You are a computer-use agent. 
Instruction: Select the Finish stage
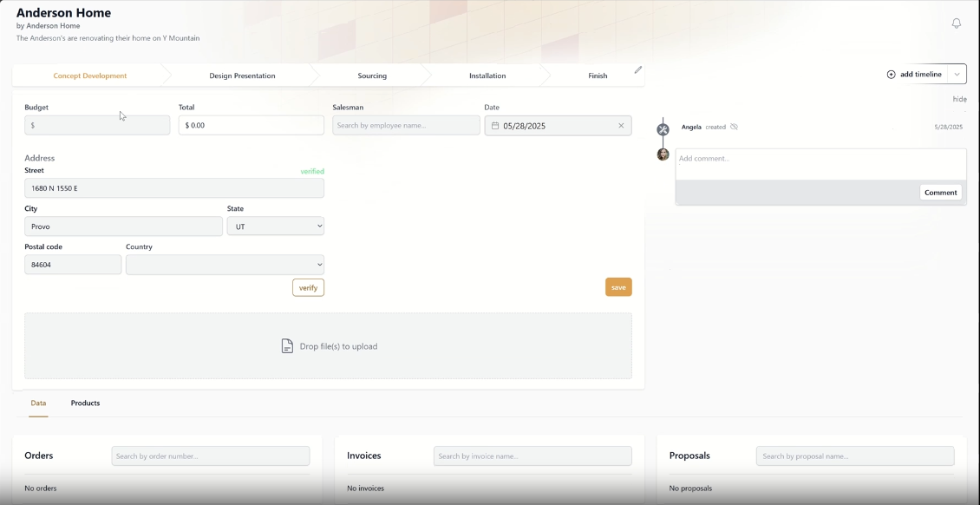(x=598, y=75)
